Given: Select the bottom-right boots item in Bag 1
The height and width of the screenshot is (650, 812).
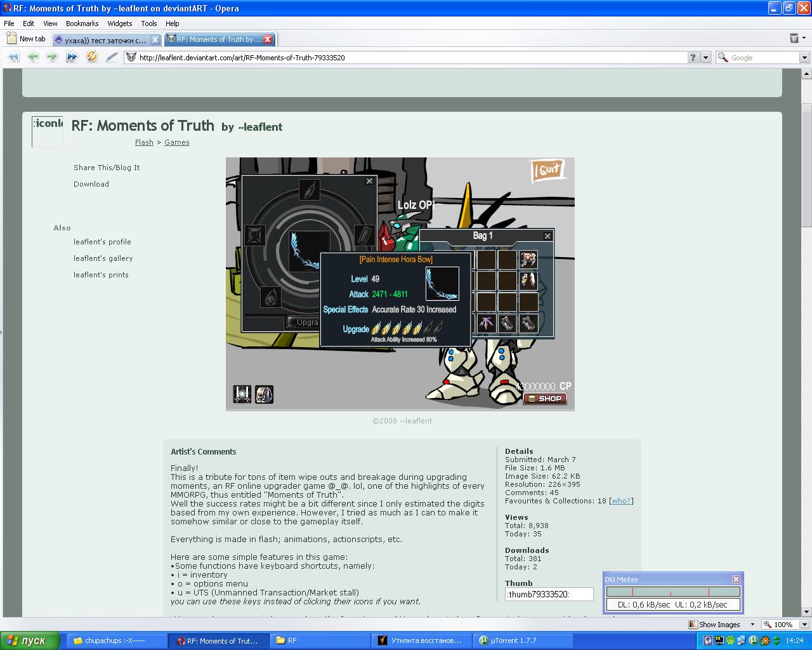Looking at the screenshot, I should (x=528, y=324).
